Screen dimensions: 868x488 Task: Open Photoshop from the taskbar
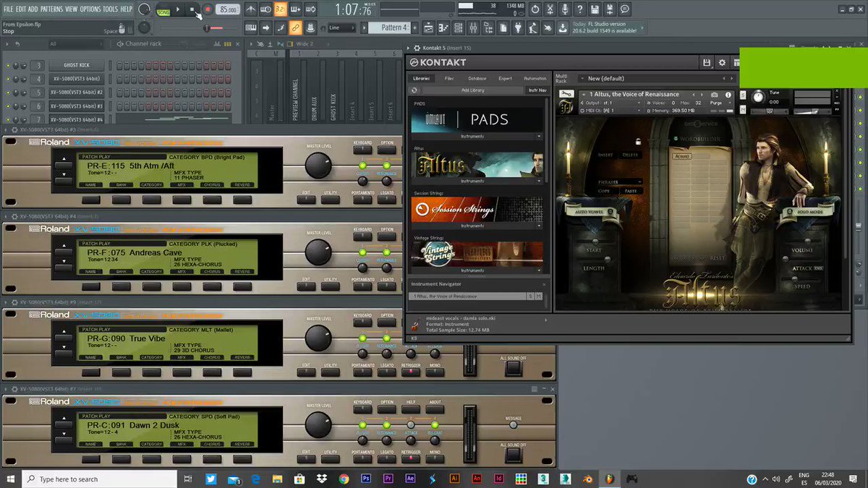point(366,479)
